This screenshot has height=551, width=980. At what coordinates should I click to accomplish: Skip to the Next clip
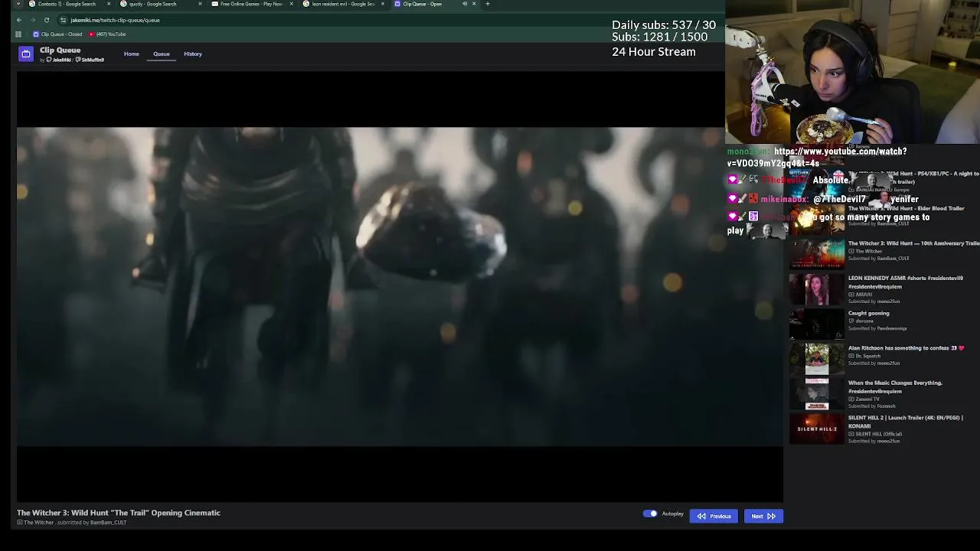point(763,516)
